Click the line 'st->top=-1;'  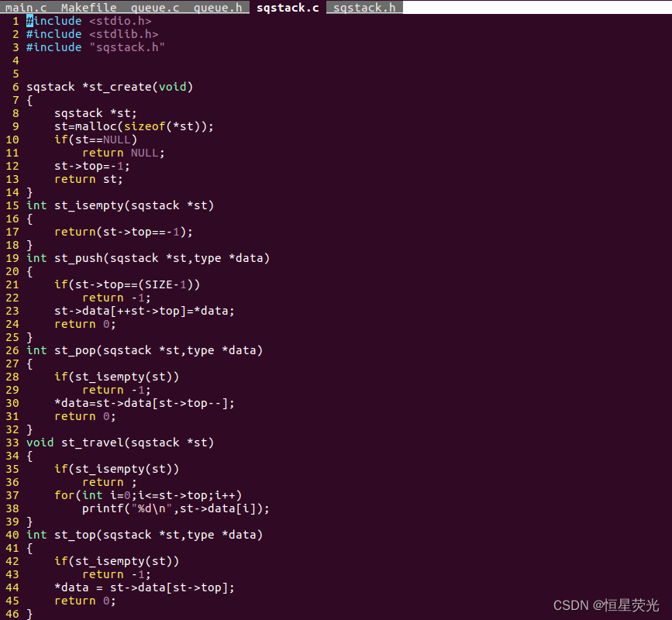pos(92,166)
